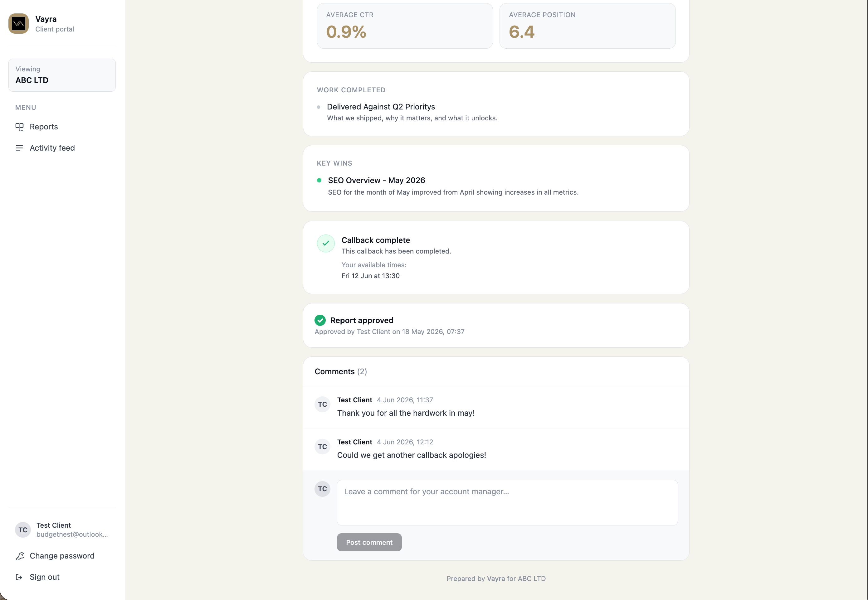The image size is (868, 600).
Task: Click 'SEO Overview - May 2026' title
Action: (377, 181)
